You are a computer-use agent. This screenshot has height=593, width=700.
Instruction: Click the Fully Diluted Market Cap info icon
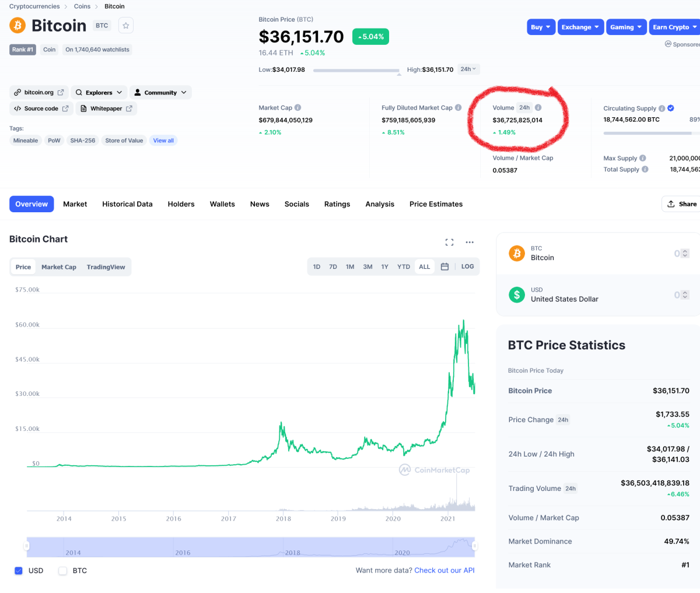tap(459, 107)
